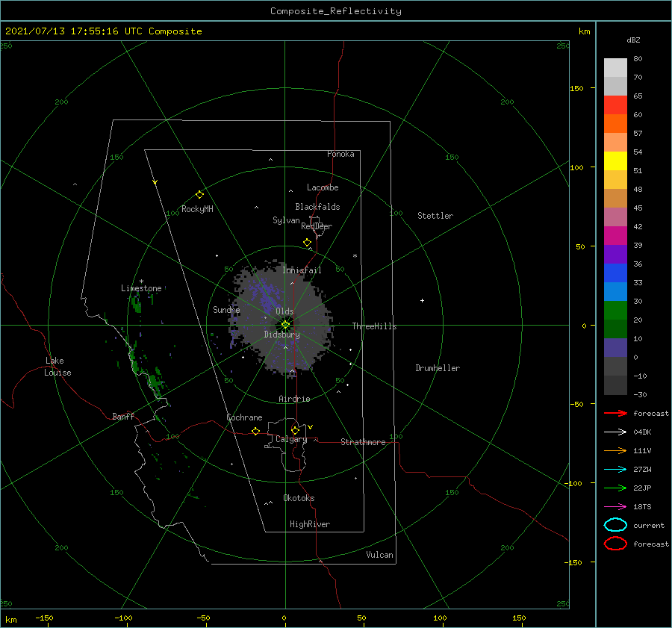Pick the green 20–30 dBZ color swatch
Image resolution: width=672 pixels, height=628 pixels.
[615, 311]
